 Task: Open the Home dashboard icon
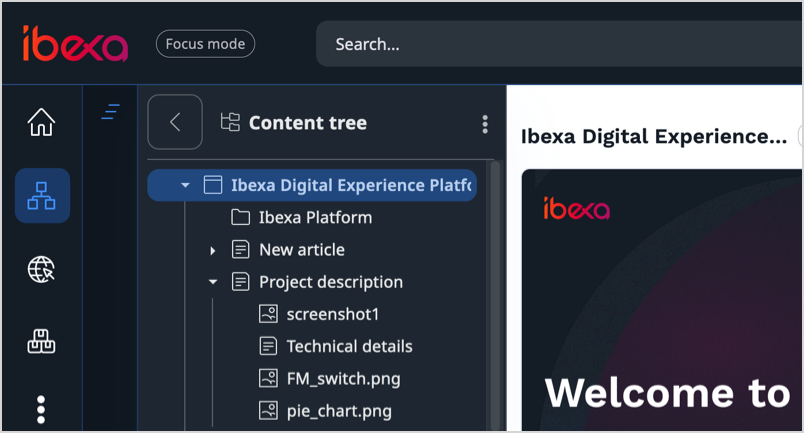point(41,123)
